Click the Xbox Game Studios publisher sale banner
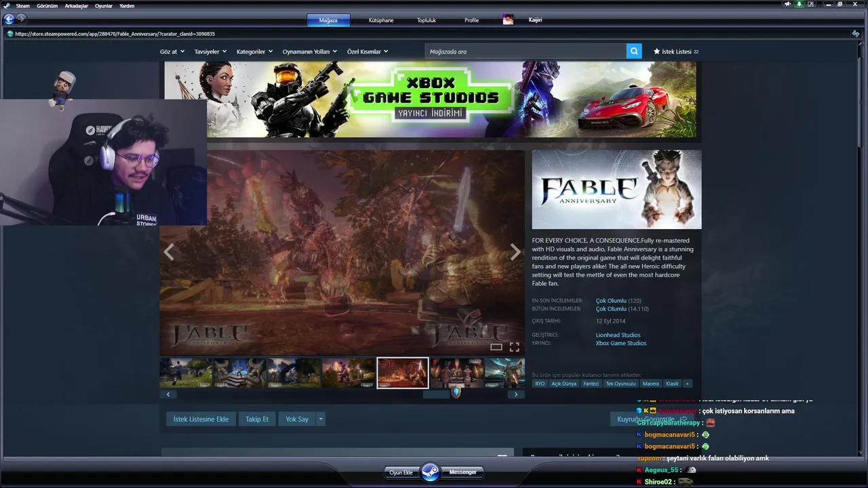 (430, 100)
